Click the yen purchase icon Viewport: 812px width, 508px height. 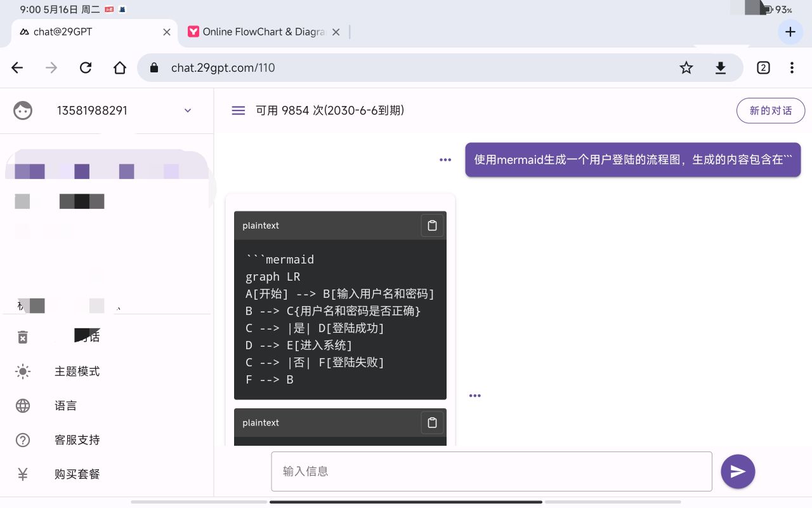pos(23,474)
